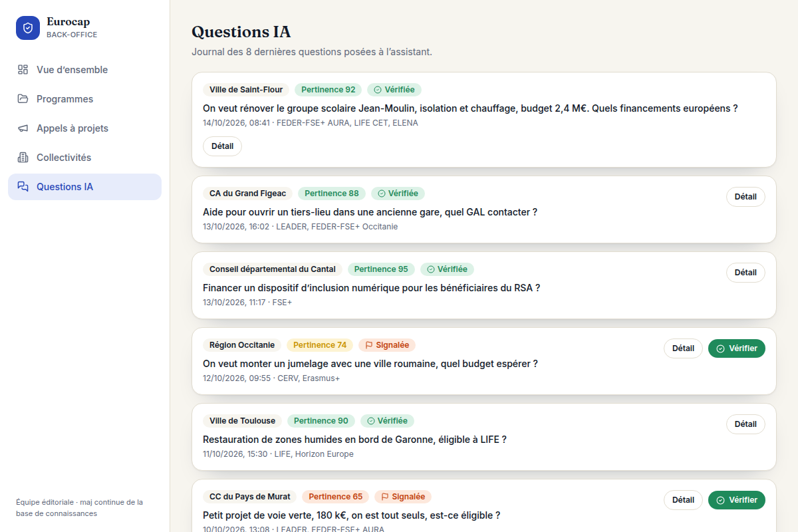Click the Ville de Toulouse tag
This screenshot has width=798, height=532.
tap(242, 421)
